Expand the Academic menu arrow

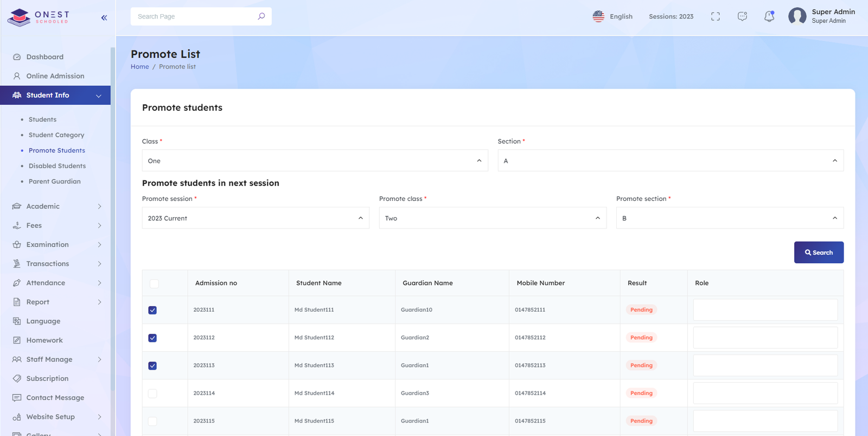[x=99, y=206]
